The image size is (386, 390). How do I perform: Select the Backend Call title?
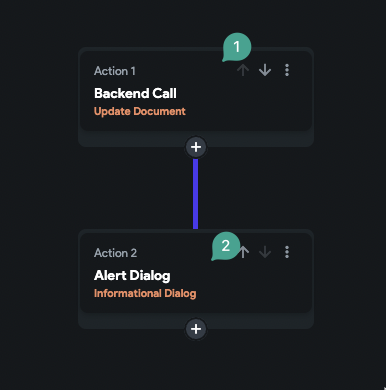[135, 93]
